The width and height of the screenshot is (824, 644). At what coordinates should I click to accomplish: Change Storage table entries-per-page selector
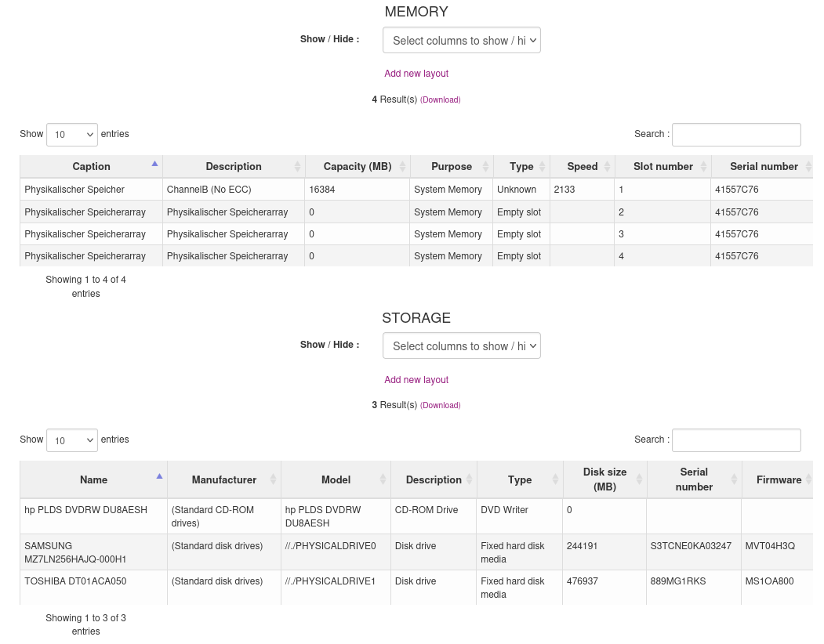pos(71,440)
